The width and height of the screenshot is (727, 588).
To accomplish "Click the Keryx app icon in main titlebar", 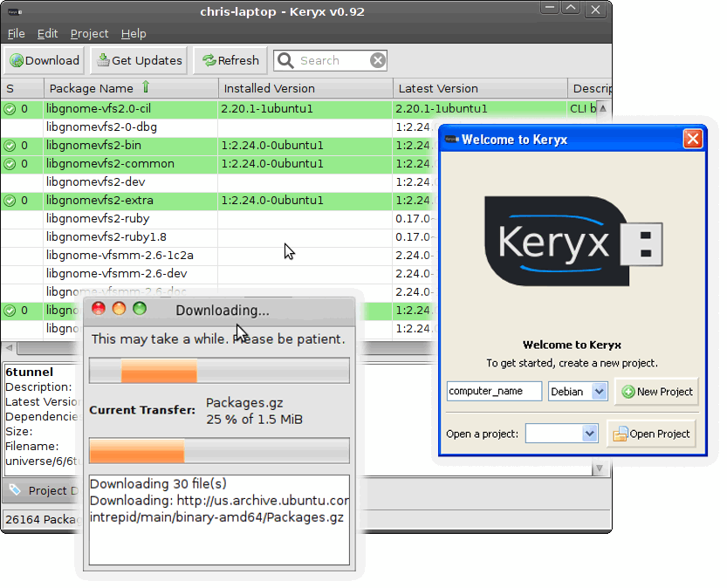I will tap(15, 12).
